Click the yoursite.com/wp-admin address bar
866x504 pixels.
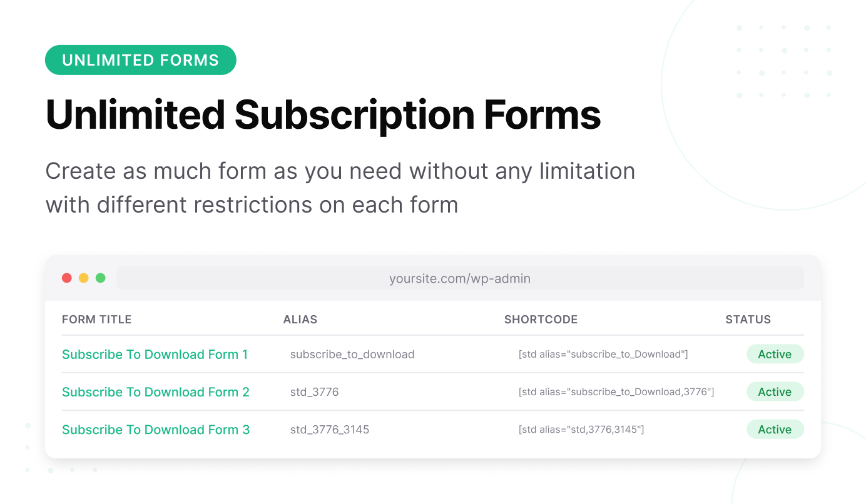(x=460, y=278)
